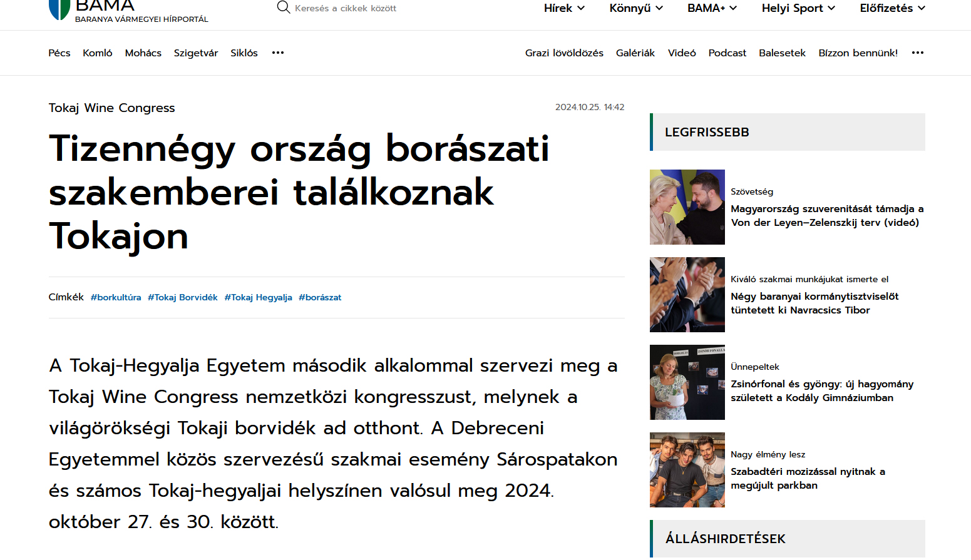Open the clapping hands article thumbnail

point(687,295)
